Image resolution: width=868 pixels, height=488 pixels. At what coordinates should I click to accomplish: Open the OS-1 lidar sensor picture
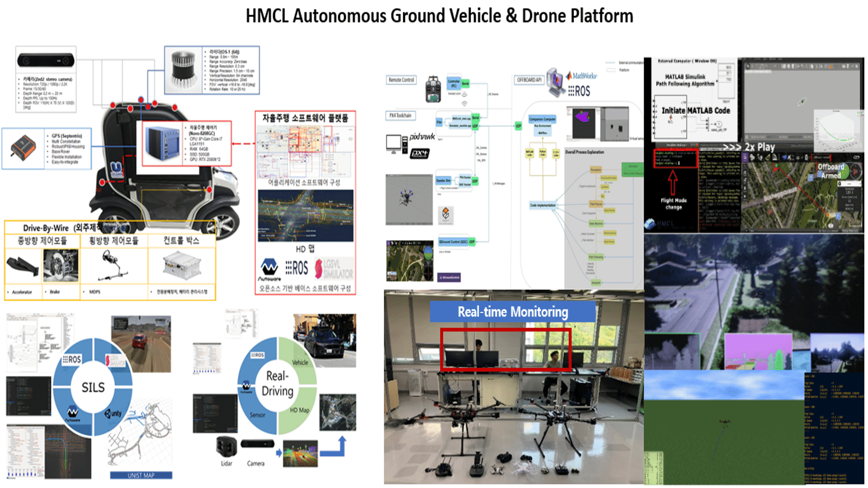pos(184,69)
